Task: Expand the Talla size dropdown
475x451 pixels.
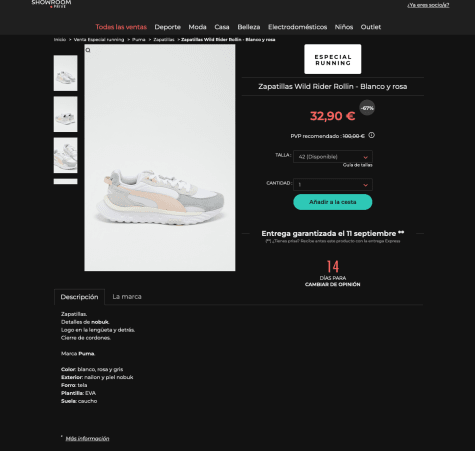Action: point(333,157)
